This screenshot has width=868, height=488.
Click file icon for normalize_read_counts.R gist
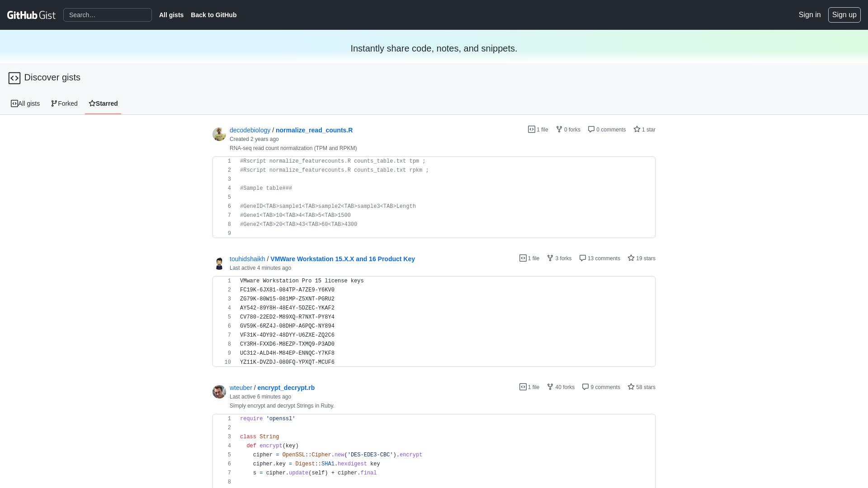click(x=532, y=129)
